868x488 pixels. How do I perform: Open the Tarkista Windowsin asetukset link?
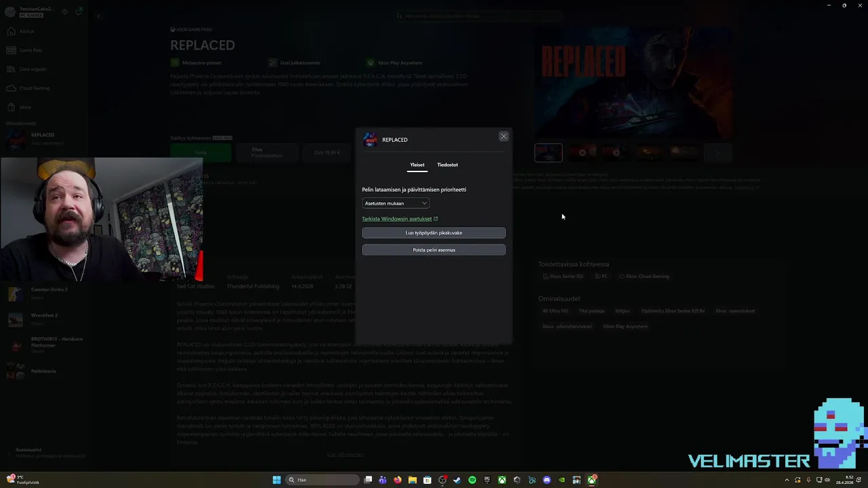[x=400, y=219]
